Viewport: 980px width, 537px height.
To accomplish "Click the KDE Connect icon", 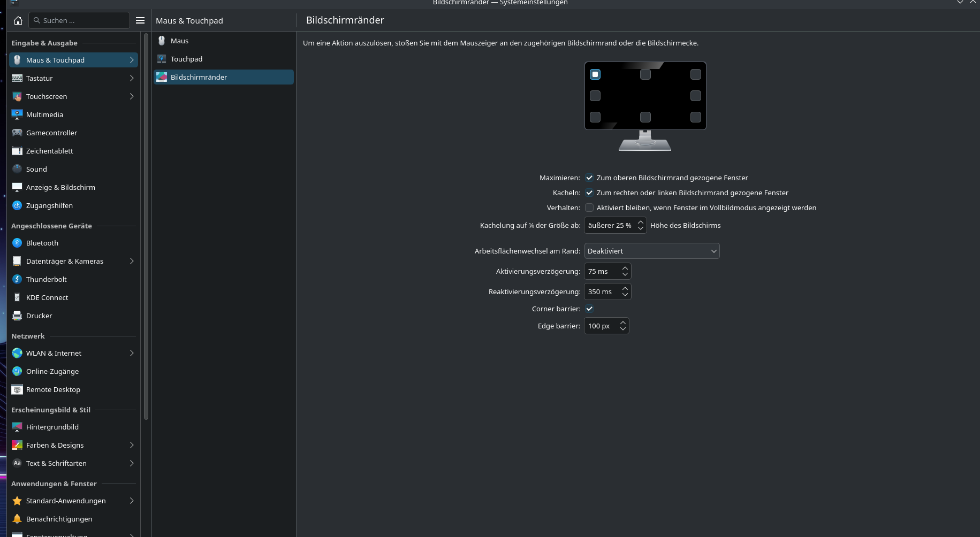I will [17, 297].
